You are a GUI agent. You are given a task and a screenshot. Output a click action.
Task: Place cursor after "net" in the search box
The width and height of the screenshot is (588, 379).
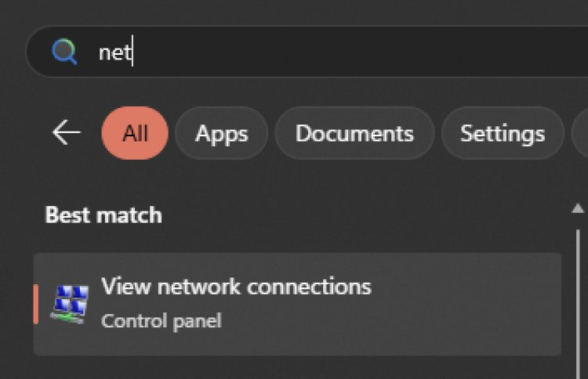(132, 52)
